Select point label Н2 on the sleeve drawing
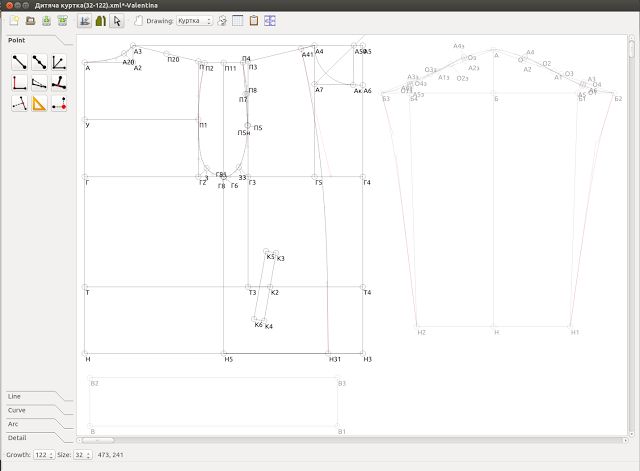Image resolution: width=640 pixels, height=471 pixels. pyautogui.click(x=422, y=333)
